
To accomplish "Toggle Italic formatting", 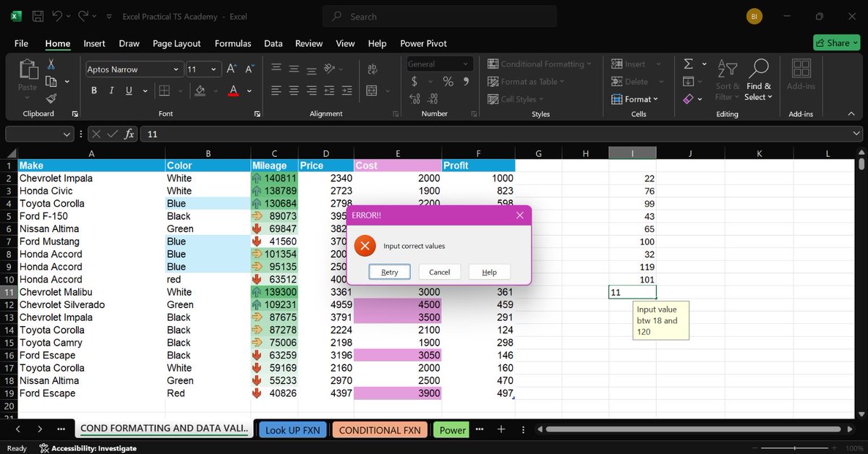I will (111, 91).
